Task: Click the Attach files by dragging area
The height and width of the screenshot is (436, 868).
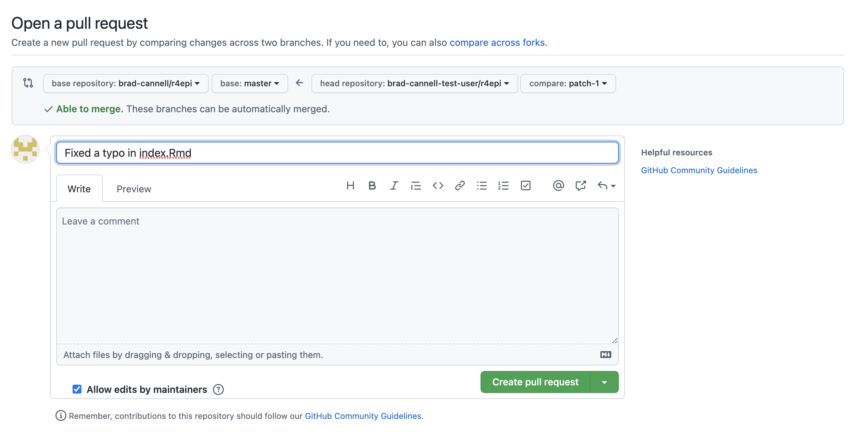Action: [x=337, y=355]
